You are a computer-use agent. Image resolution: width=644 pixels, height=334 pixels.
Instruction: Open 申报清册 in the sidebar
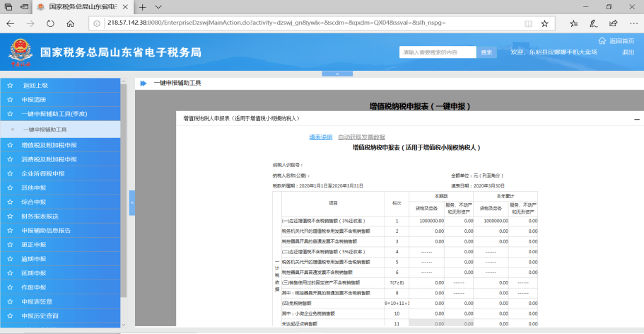(x=60, y=100)
